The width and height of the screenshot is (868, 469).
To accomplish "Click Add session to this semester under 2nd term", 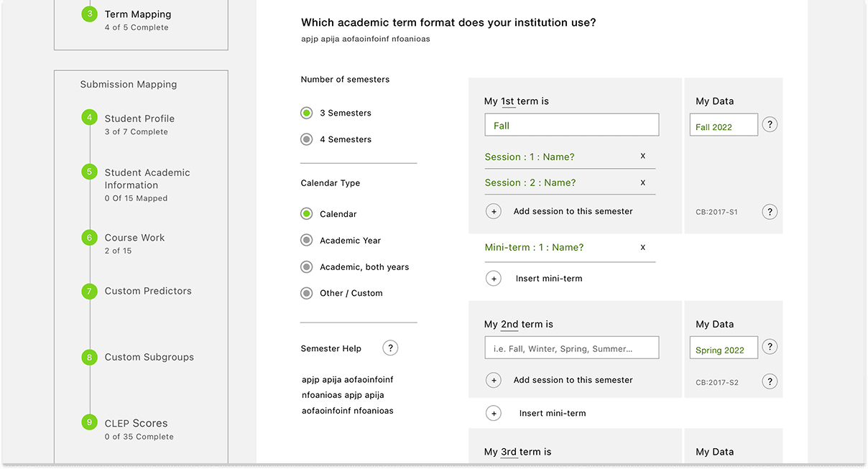I will [573, 380].
